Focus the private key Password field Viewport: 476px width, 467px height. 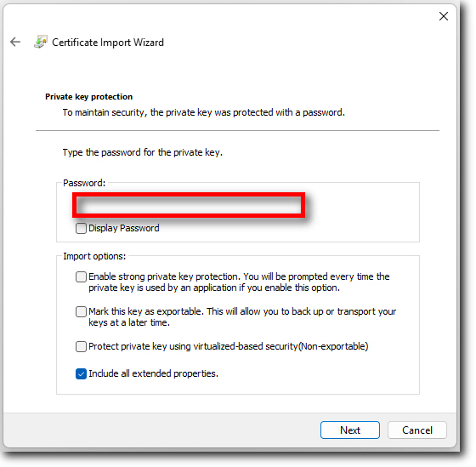coord(189,205)
